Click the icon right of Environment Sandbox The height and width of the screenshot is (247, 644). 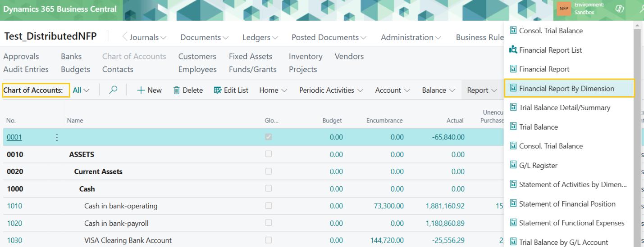620,9
